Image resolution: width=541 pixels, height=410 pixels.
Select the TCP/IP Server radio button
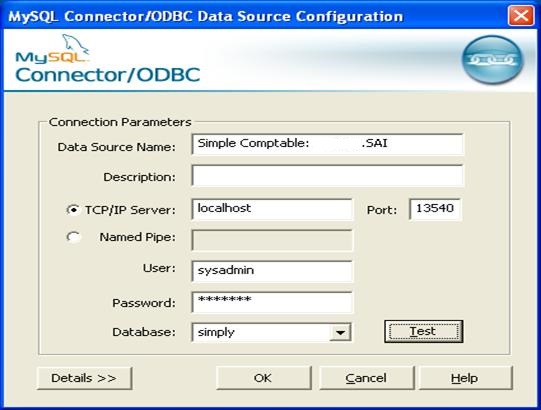(73, 210)
